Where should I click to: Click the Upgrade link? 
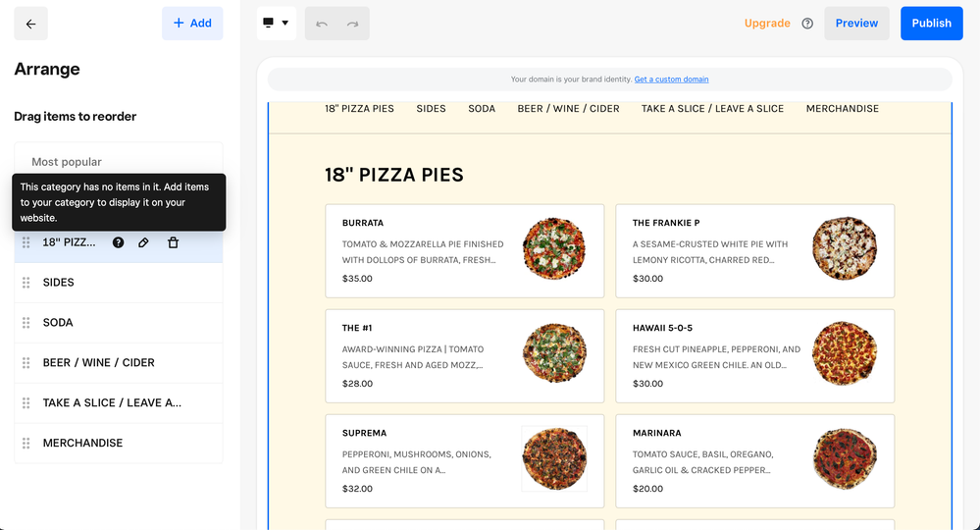click(767, 24)
